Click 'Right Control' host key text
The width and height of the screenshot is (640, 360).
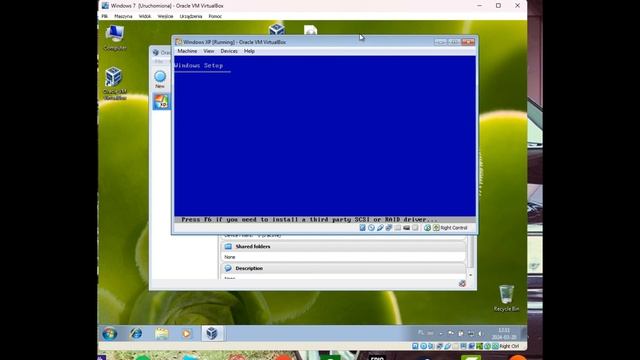(x=454, y=228)
